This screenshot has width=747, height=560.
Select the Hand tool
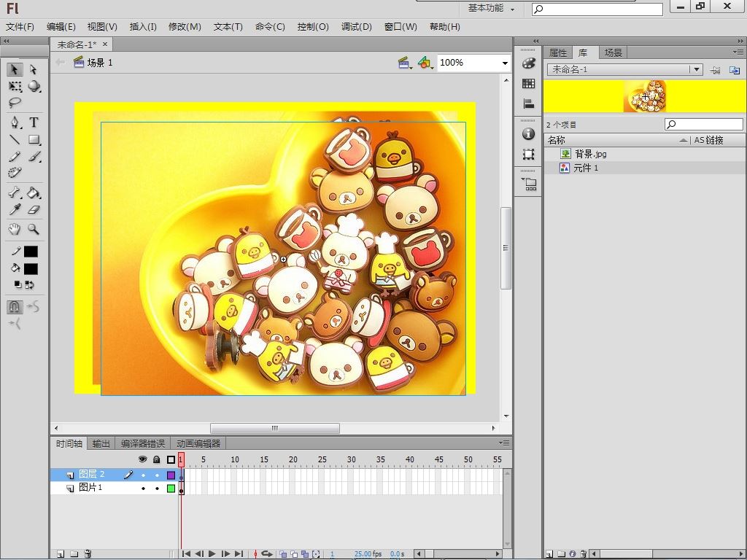pyautogui.click(x=15, y=229)
